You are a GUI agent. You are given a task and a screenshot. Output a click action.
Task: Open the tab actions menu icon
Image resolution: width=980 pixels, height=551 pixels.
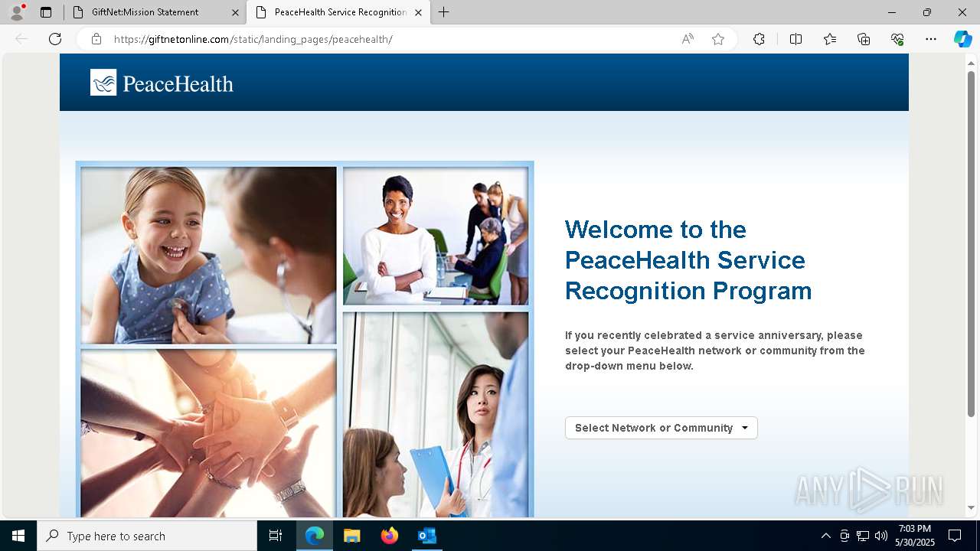(x=46, y=12)
